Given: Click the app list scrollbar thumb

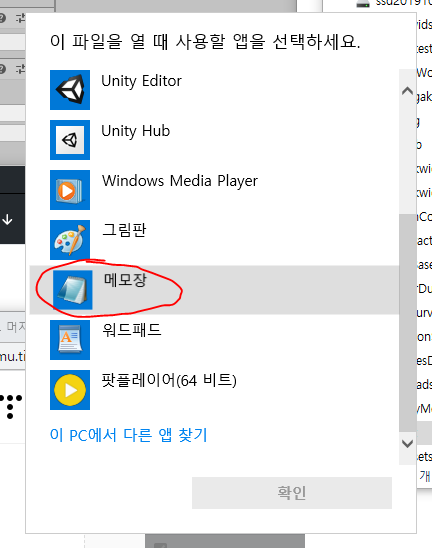Looking at the screenshot, I should pos(407,323).
